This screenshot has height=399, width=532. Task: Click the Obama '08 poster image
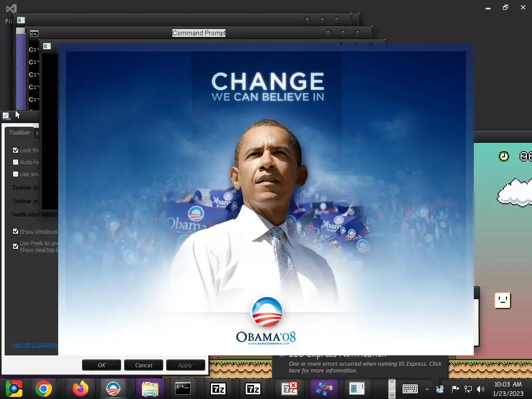266,200
